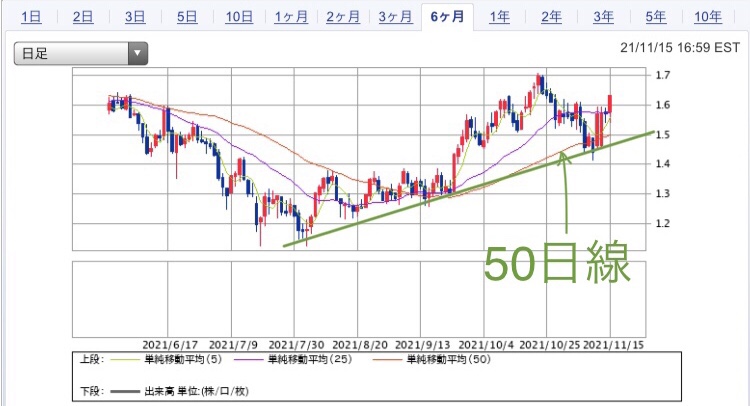The width and height of the screenshot is (750, 406).
Task: Switch to the 1年 range tab
Action: 499,17
